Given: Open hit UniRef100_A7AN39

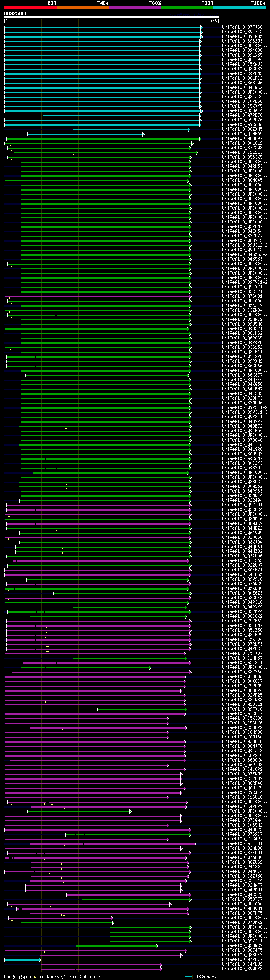Looking at the screenshot, I should 242,584.
